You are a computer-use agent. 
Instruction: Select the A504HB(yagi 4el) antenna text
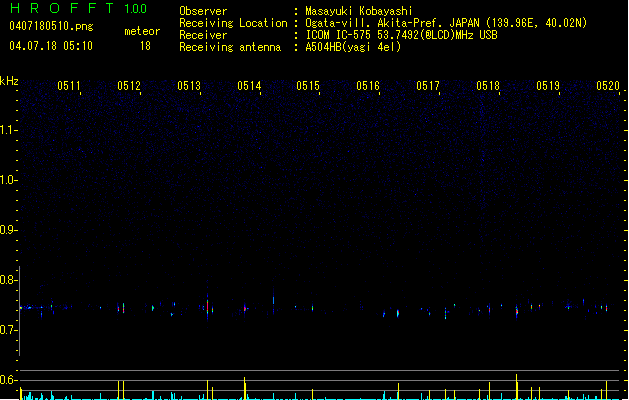(x=353, y=47)
